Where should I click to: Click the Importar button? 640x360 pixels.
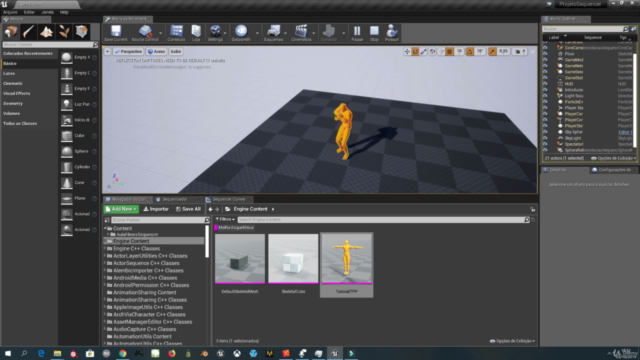(x=156, y=209)
